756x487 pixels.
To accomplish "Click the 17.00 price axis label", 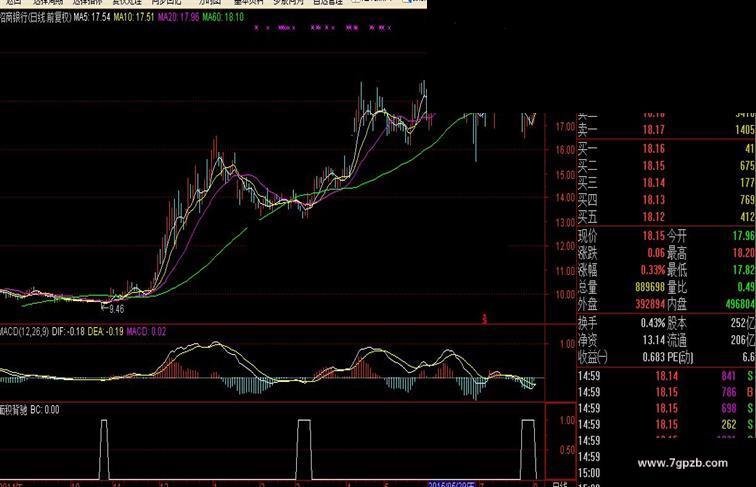I will pyautogui.click(x=565, y=127).
